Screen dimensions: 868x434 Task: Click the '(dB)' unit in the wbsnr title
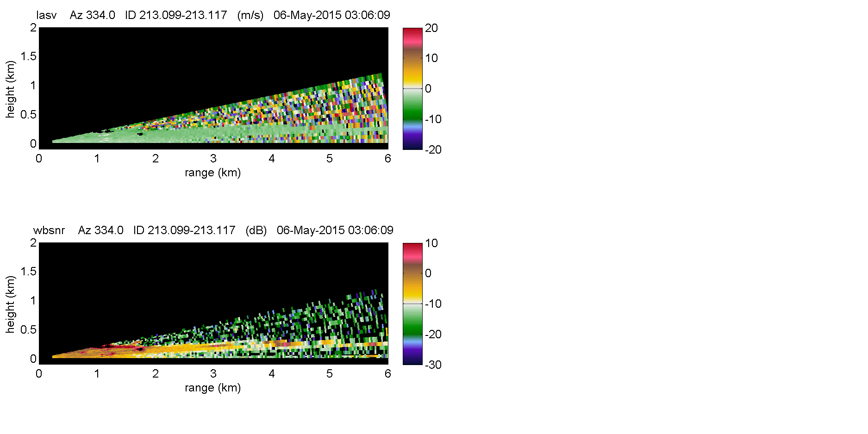[x=256, y=230]
